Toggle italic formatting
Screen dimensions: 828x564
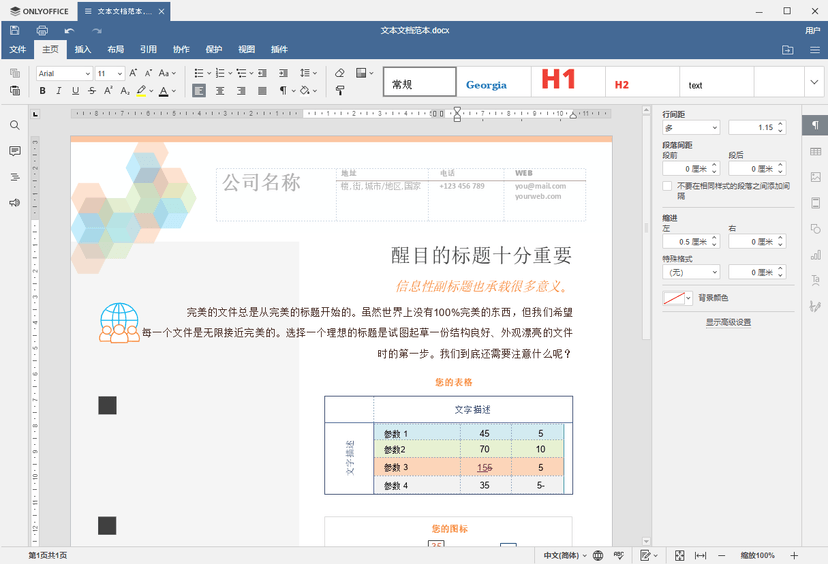click(x=59, y=91)
